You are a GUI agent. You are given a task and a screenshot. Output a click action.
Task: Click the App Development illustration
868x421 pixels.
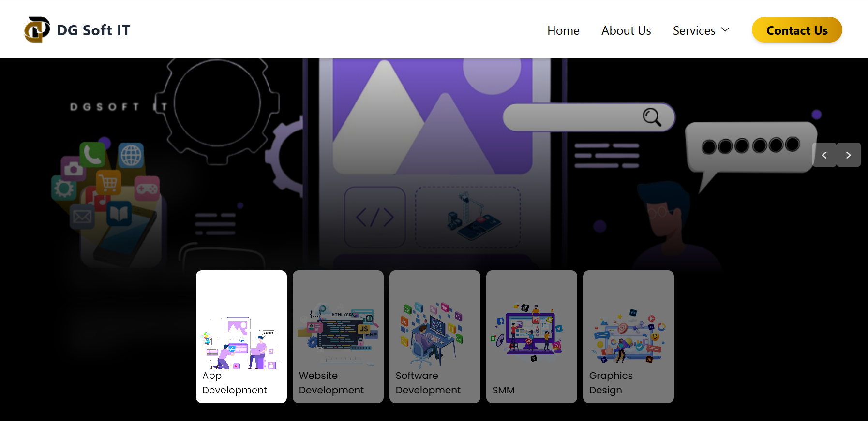tap(241, 343)
